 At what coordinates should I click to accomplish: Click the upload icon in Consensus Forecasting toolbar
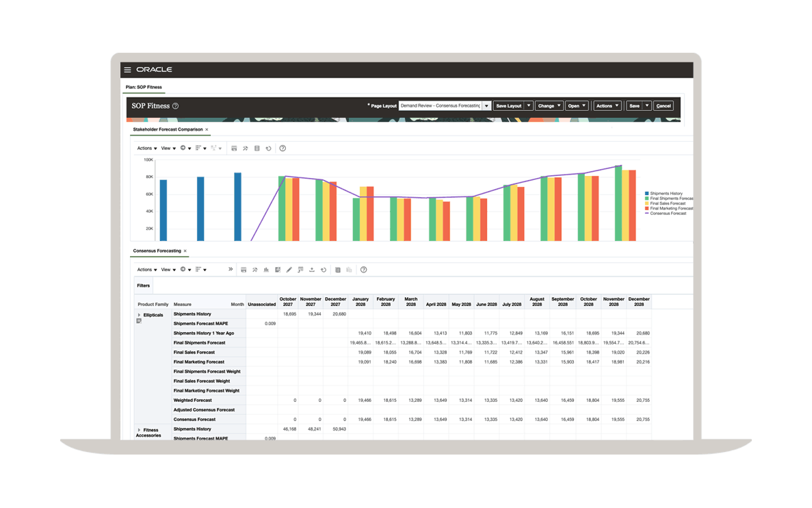point(312,270)
